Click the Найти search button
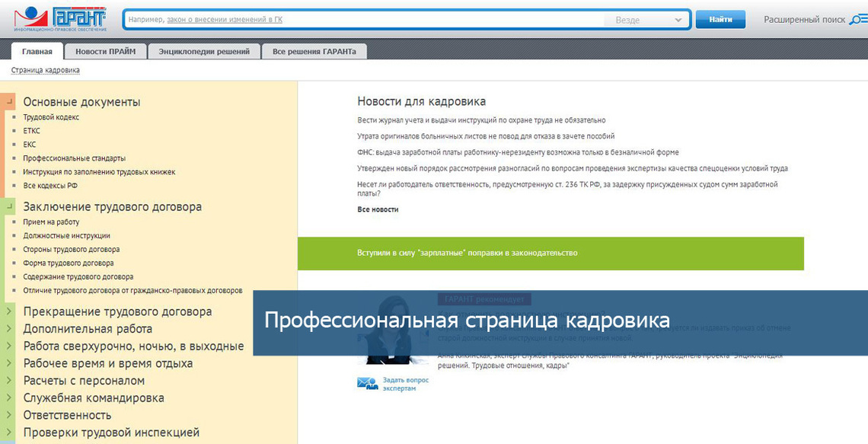The image size is (868, 444). pos(720,19)
